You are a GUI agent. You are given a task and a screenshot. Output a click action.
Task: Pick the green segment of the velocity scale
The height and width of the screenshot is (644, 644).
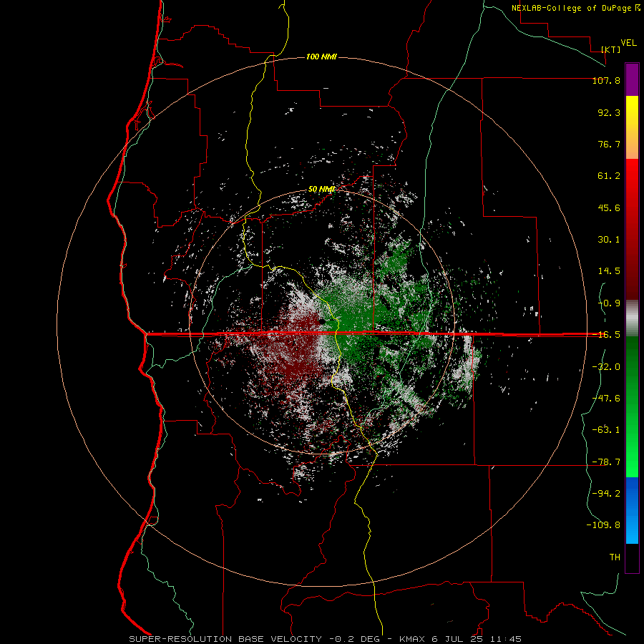632,406
